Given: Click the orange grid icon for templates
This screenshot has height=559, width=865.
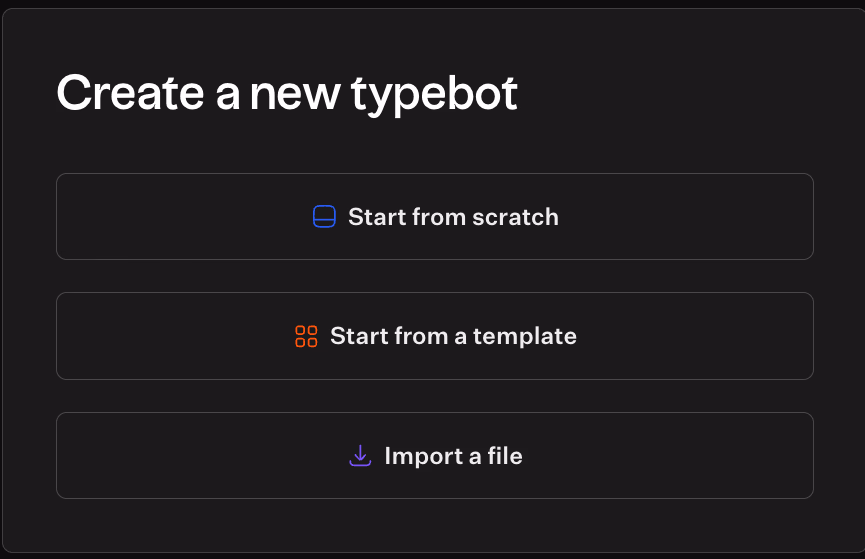Looking at the screenshot, I should pyautogui.click(x=306, y=336).
